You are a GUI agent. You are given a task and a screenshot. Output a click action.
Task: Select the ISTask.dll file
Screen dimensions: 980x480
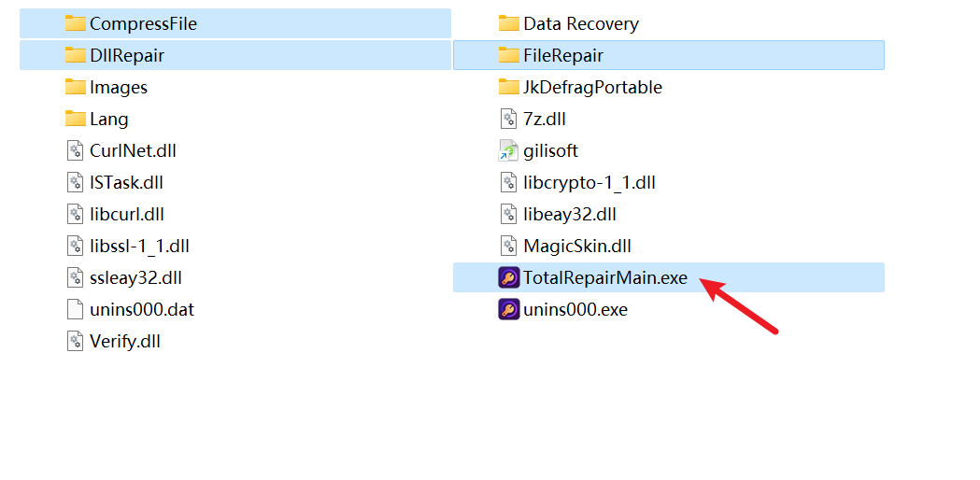click(x=235, y=182)
